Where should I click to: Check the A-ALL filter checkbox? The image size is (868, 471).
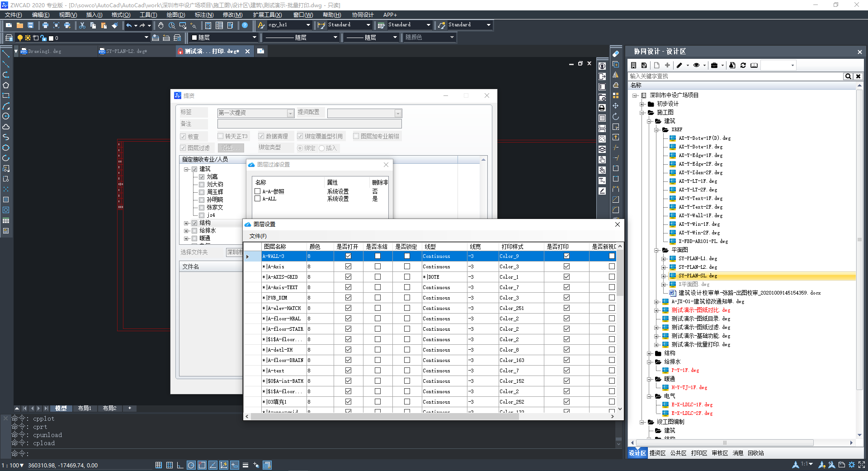tap(258, 199)
